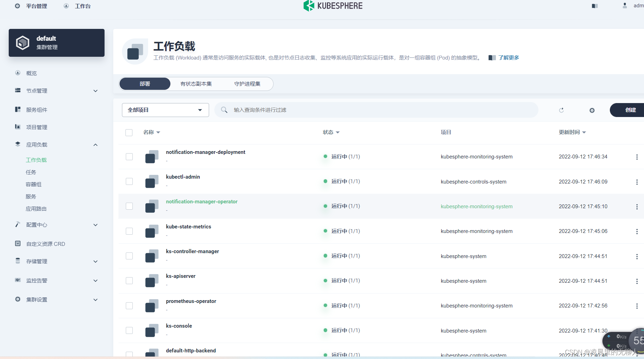This screenshot has height=359, width=644.
Task: Expand the 节点管理 menu chevron
Action: [x=95, y=91]
